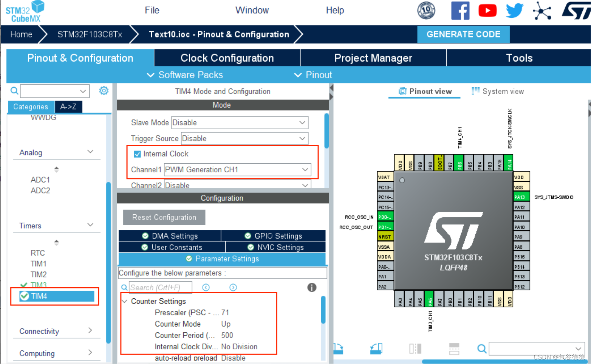Rotate the chip counter-clockwise icon
The width and height of the screenshot is (591, 364).
coord(376,349)
